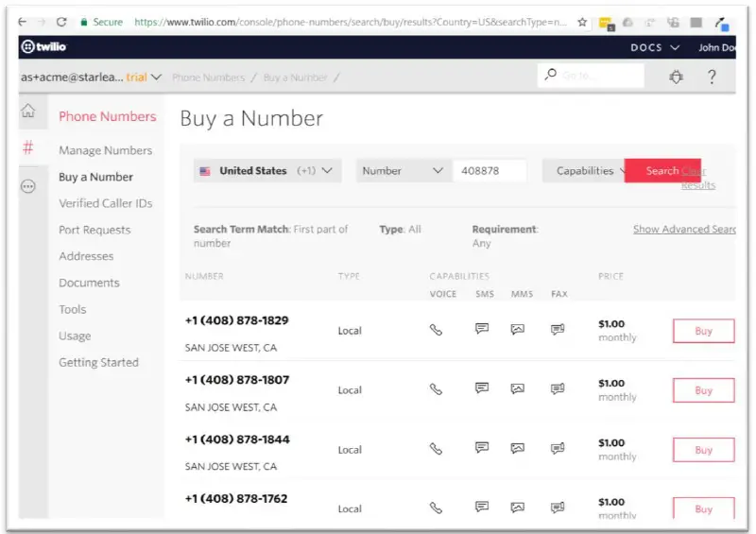
Task: Open the DOCS dropdown menu
Action: [x=655, y=47]
